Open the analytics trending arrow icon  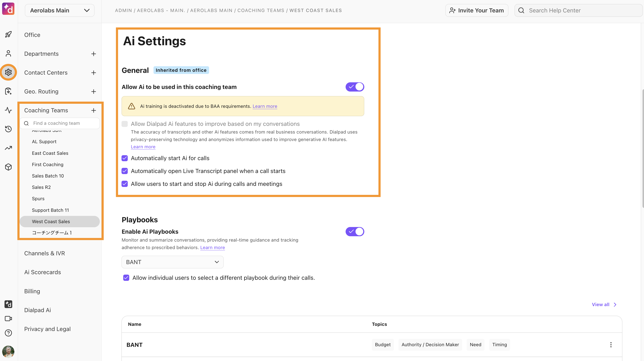pos(9,148)
